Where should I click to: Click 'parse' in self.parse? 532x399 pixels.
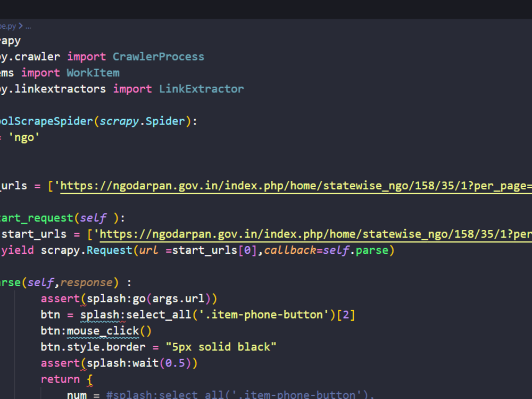point(372,251)
